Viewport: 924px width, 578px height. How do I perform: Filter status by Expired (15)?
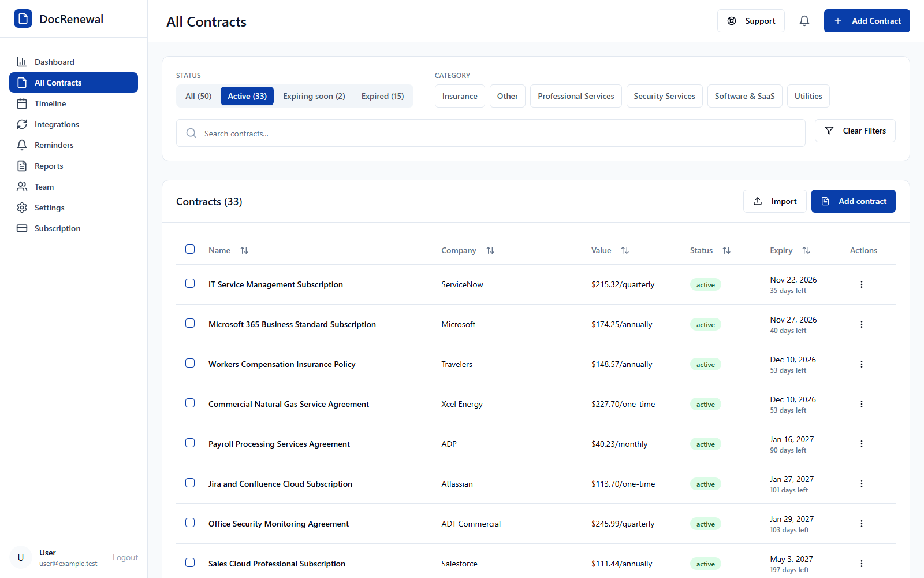coord(382,96)
